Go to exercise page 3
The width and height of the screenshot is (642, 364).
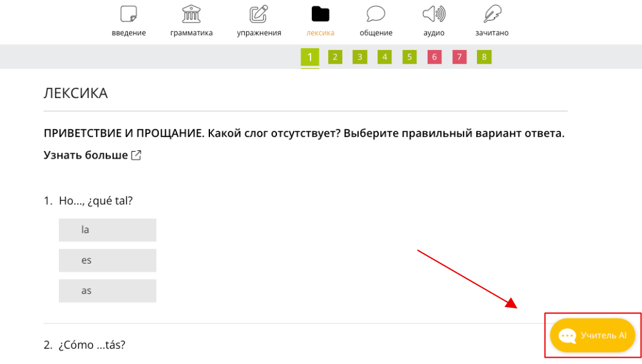pyautogui.click(x=360, y=57)
